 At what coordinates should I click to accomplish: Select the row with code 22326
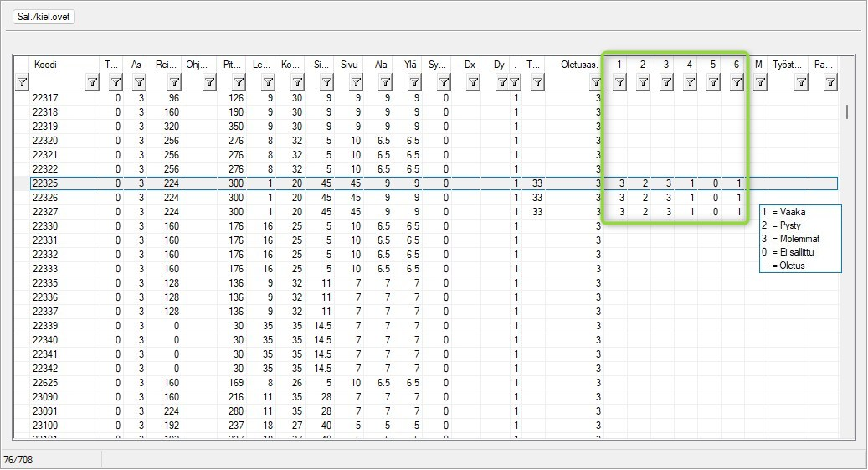click(434, 198)
